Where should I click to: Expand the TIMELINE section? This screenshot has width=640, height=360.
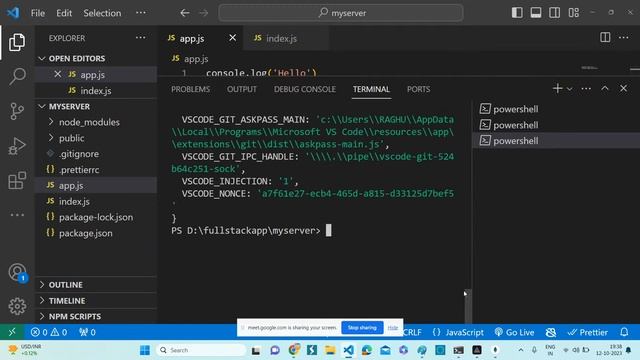tap(96, 300)
